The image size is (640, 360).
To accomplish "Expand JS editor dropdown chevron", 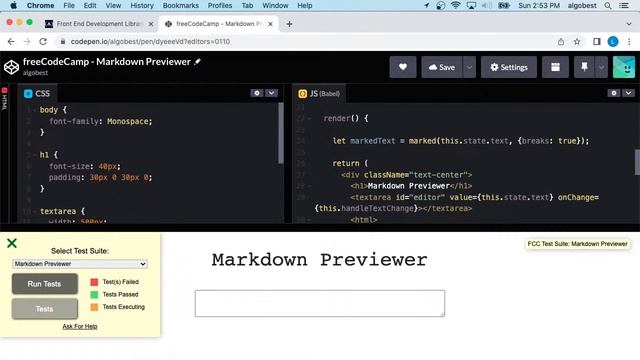I will pos(629,93).
